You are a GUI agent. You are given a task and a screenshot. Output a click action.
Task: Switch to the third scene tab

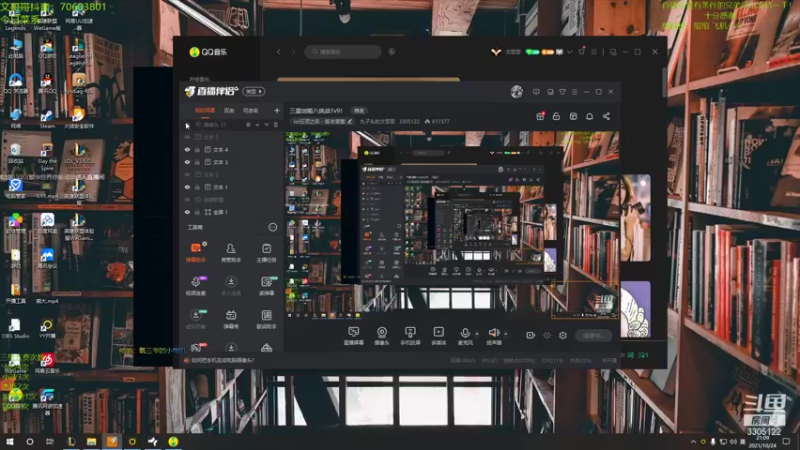(251, 110)
